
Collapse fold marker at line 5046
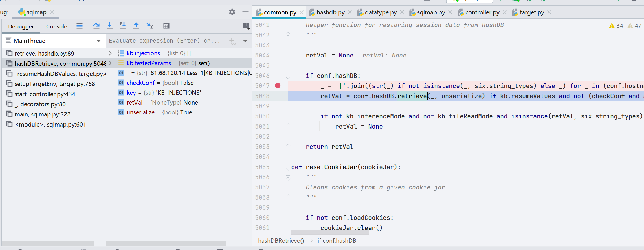[288, 76]
